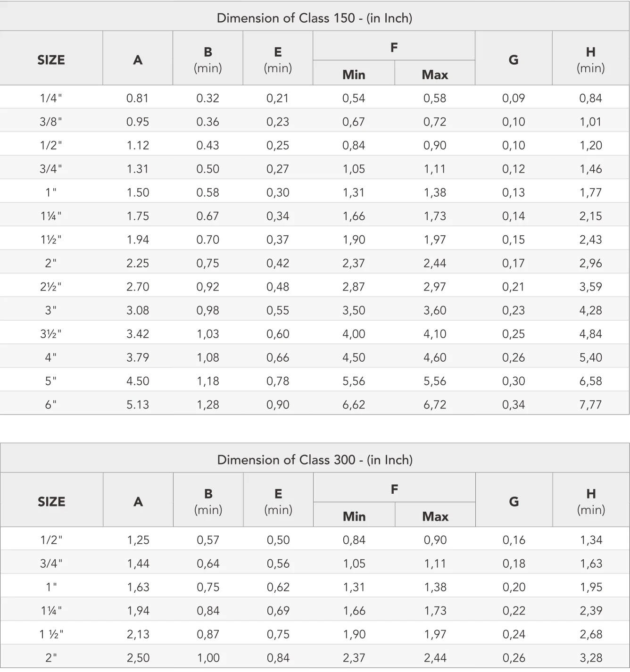Select the 2,50 A value in Class 300 table

click(x=138, y=658)
